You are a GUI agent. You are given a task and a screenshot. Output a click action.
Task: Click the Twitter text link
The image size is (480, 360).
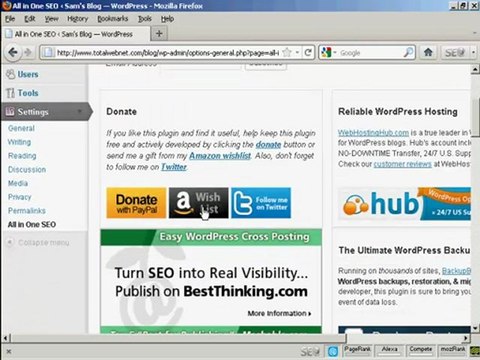coord(174,167)
